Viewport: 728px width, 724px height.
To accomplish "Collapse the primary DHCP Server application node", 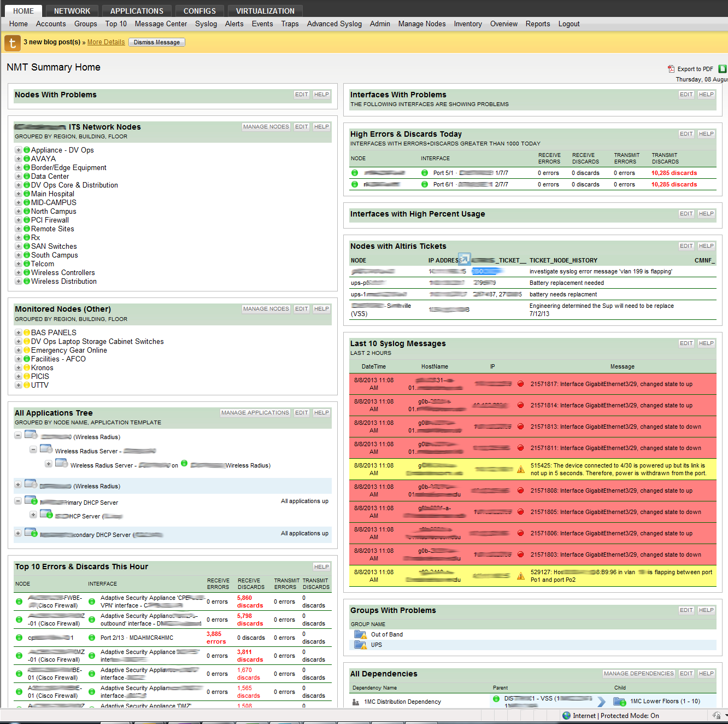I will point(18,501).
